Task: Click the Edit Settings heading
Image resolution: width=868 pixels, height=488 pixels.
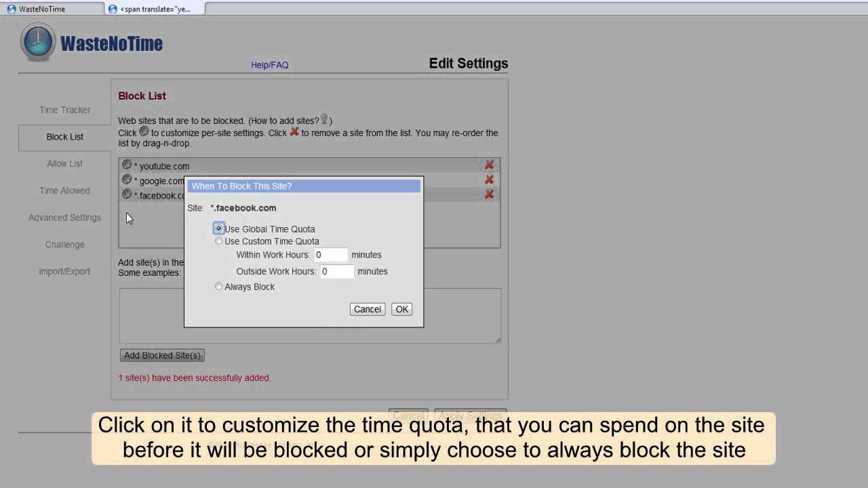Action: (x=469, y=64)
